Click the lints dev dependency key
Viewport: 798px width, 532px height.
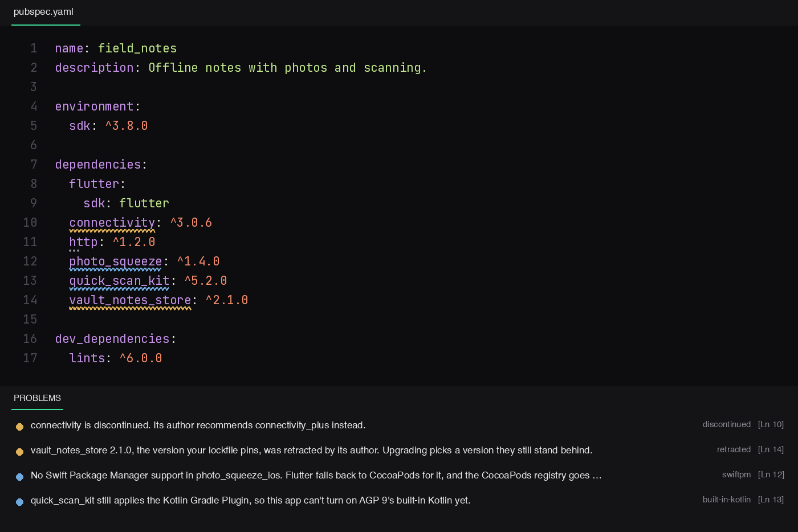click(87, 358)
